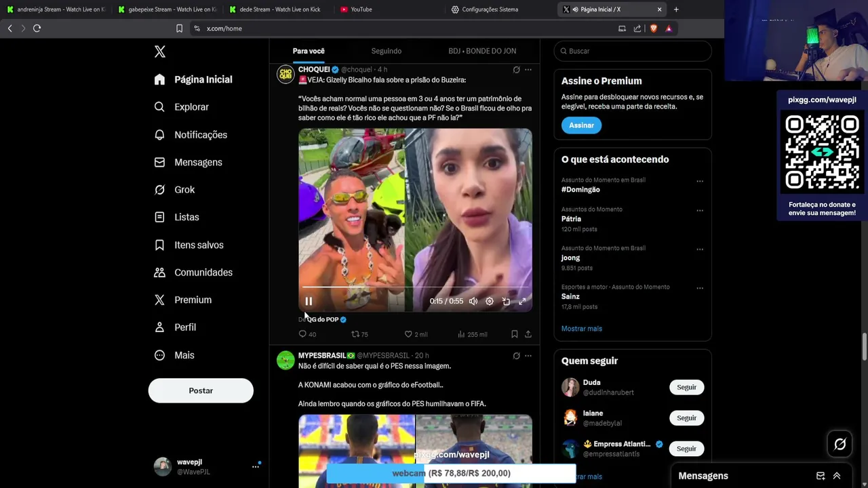Expand the Mais menu in the sidebar
This screenshot has height=488, width=868.
(174, 355)
